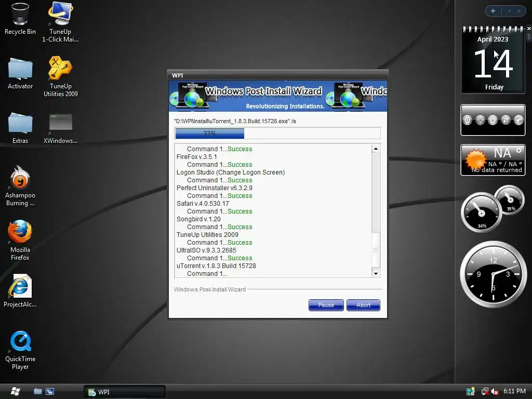Screen dimensions: 532x399
Task: Launch QuickTime Player desktop icon
Action: click(20, 351)
